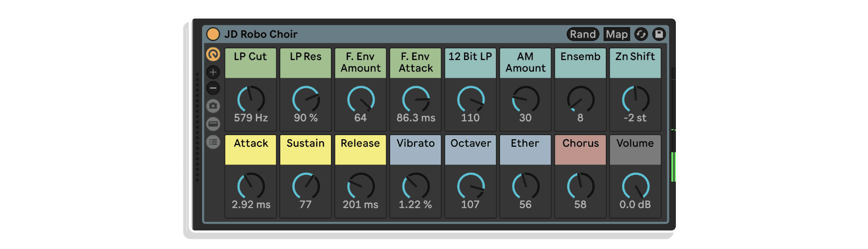Viewport: 868px width, 249px height.
Task: Select the green LP Res macro label
Action: pyautogui.click(x=306, y=63)
